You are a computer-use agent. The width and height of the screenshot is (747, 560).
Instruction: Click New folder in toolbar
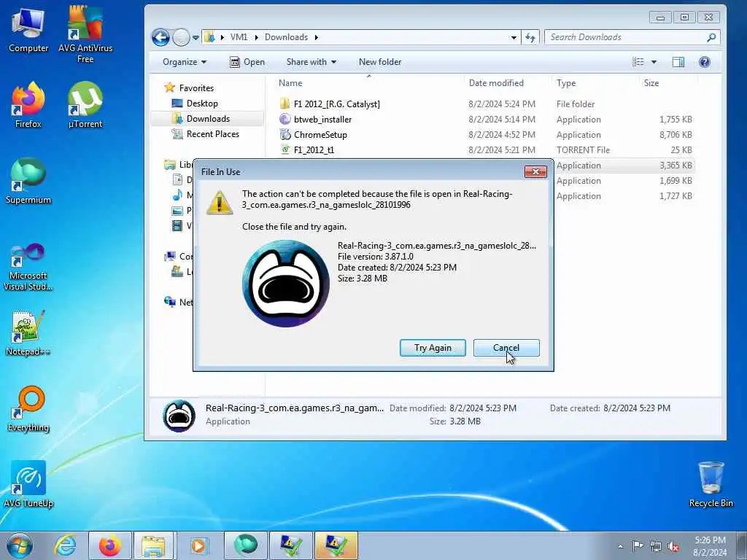tap(379, 62)
